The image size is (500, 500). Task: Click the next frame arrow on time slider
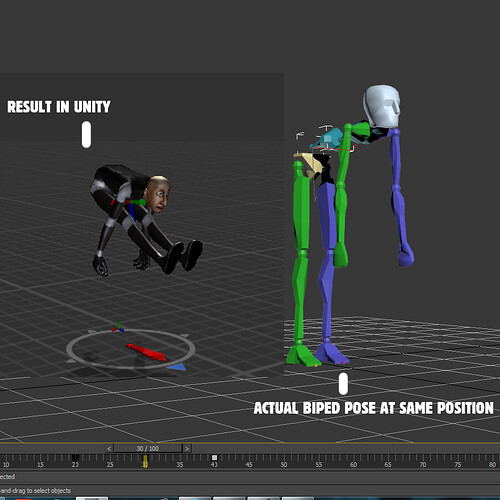point(187,449)
